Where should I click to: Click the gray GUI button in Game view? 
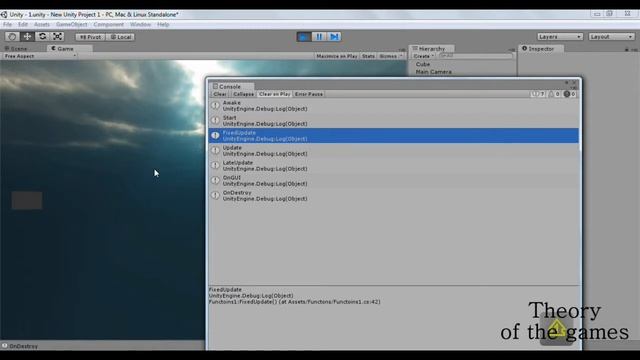click(x=27, y=200)
